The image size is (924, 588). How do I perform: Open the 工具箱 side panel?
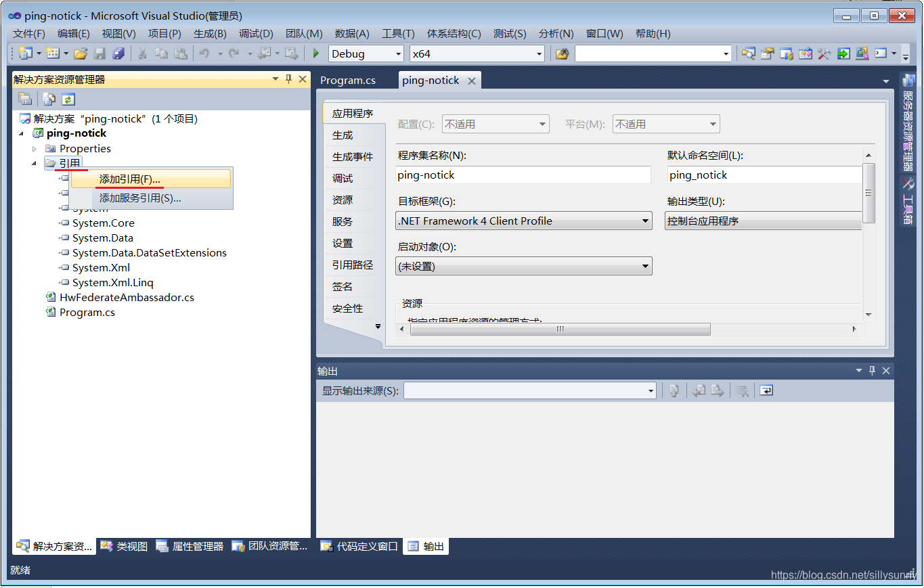point(908,201)
